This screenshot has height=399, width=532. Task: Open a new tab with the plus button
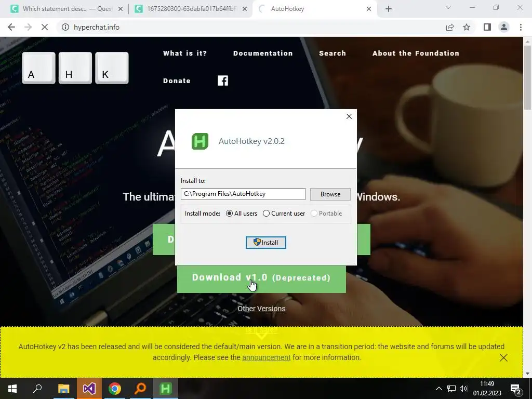coord(389,9)
